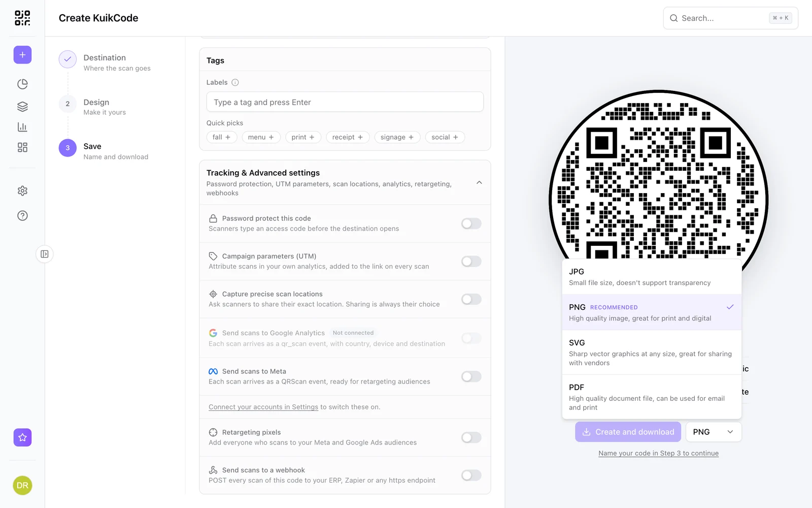
Task: Go to Destination step
Action: [x=105, y=62]
